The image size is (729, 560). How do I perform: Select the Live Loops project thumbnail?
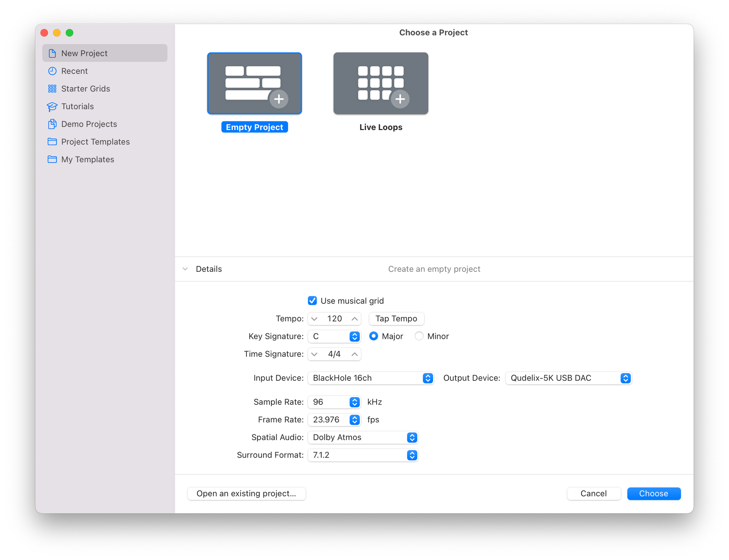pos(381,83)
